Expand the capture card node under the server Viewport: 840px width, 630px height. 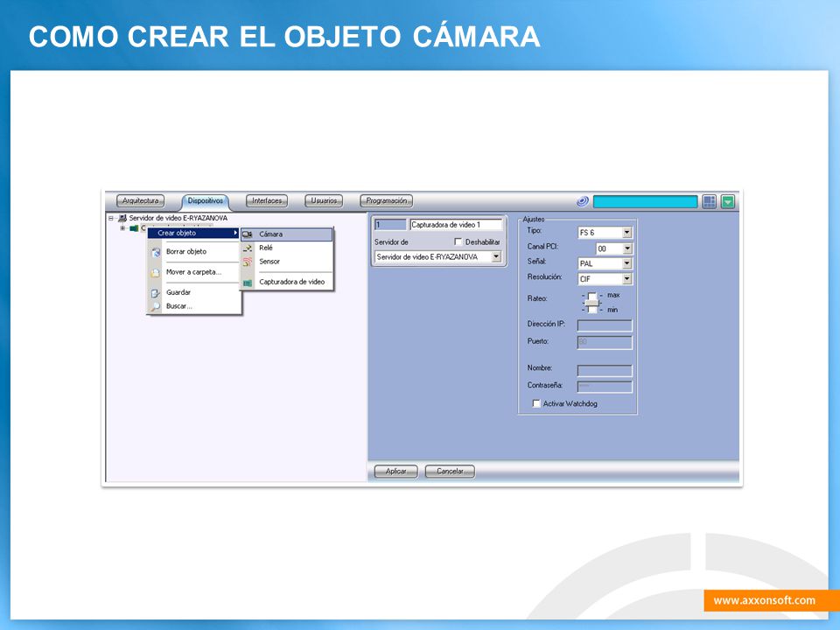click(x=122, y=228)
